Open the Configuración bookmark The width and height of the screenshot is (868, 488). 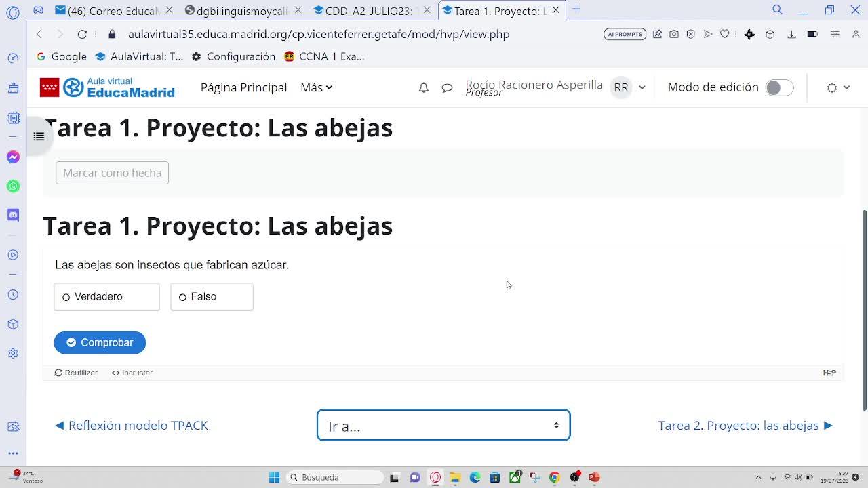tap(233, 56)
